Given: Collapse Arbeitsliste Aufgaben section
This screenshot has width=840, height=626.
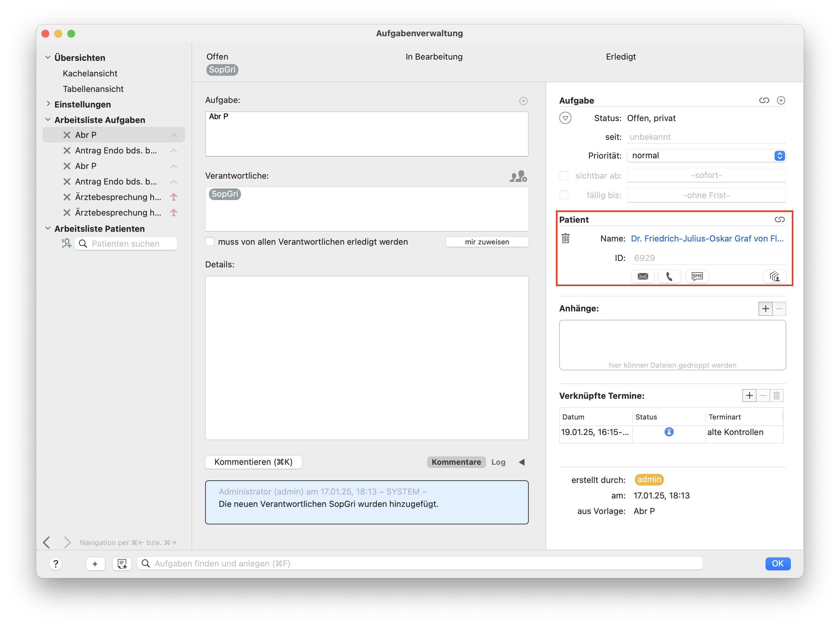Looking at the screenshot, I should [x=48, y=120].
